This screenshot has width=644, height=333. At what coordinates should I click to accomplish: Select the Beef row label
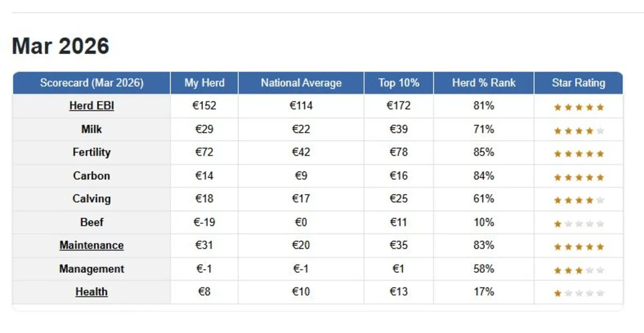pyautogui.click(x=92, y=222)
